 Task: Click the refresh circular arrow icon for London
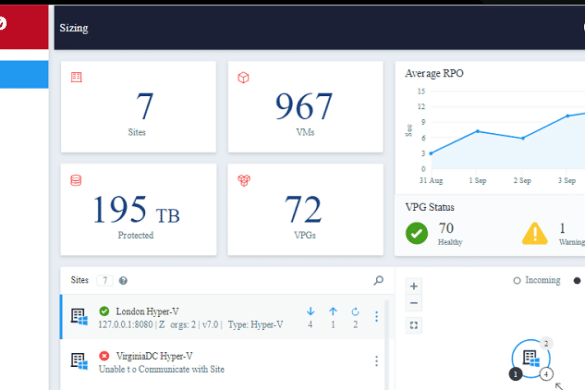coord(355,311)
